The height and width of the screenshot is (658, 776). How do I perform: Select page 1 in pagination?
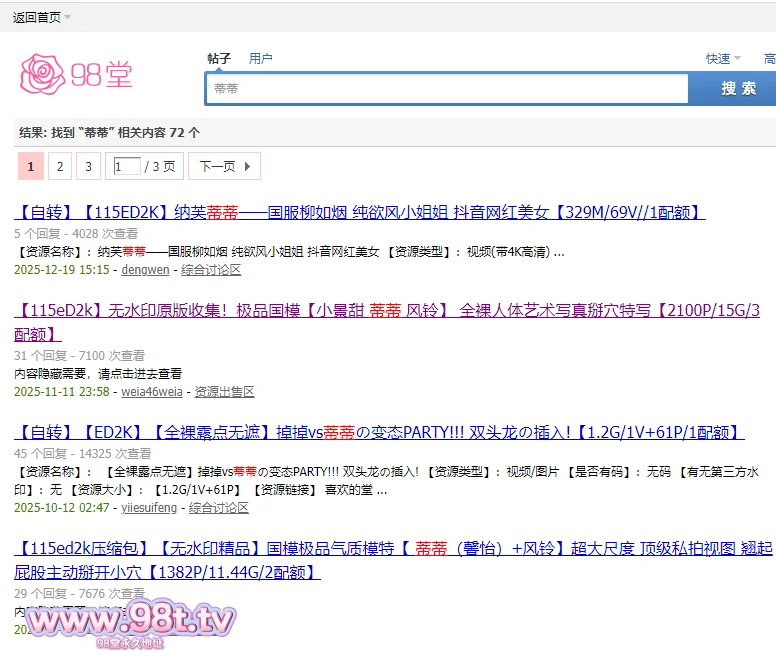click(x=30, y=167)
